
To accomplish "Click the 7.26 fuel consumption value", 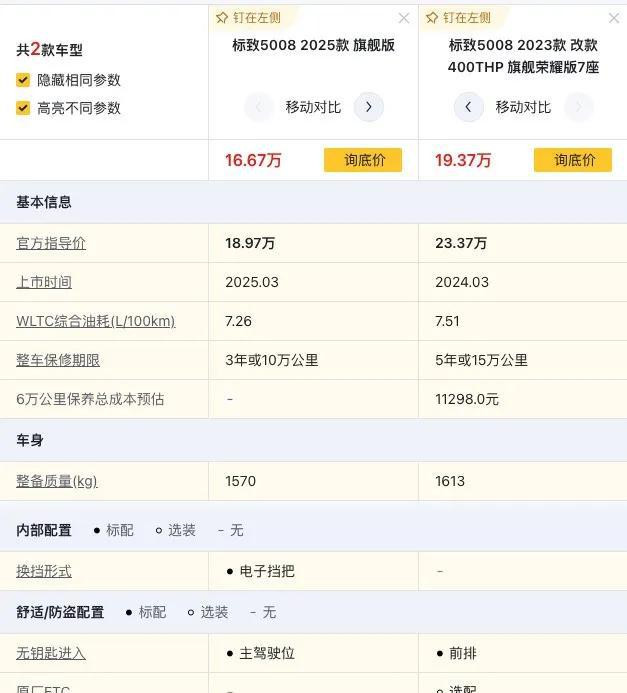I will [x=238, y=321].
